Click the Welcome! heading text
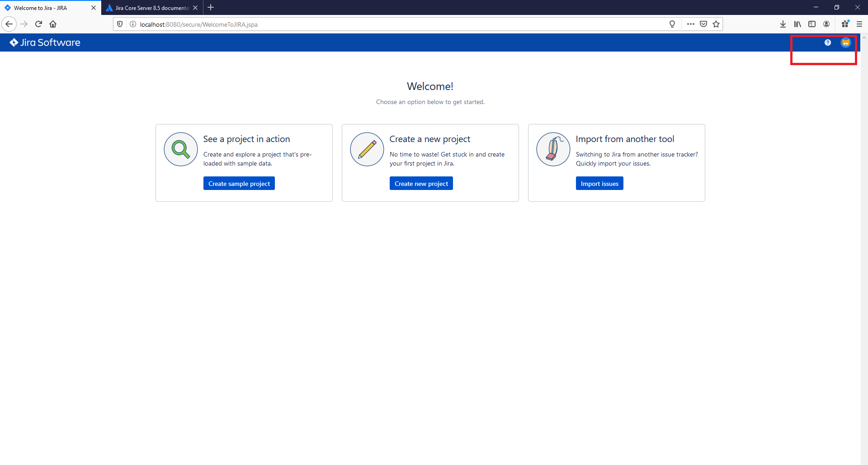The width and height of the screenshot is (868, 465). click(430, 86)
